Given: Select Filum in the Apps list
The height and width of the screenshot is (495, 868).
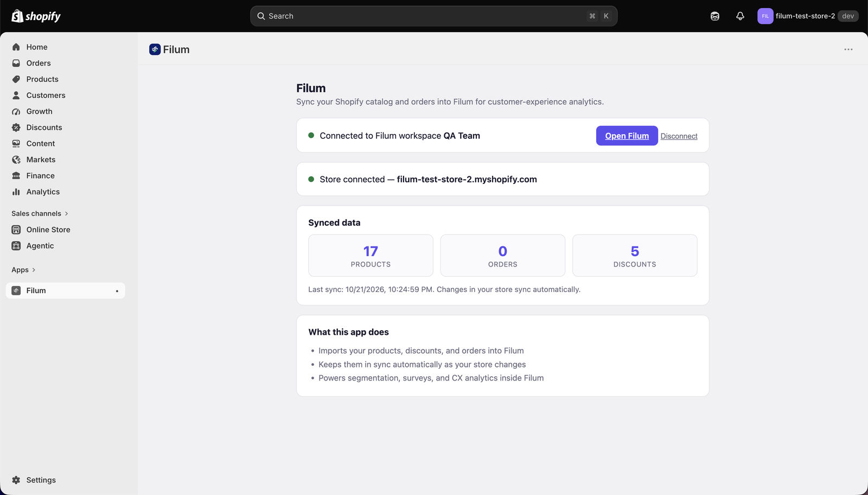Looking at the screenshot, I should point(66,290).
